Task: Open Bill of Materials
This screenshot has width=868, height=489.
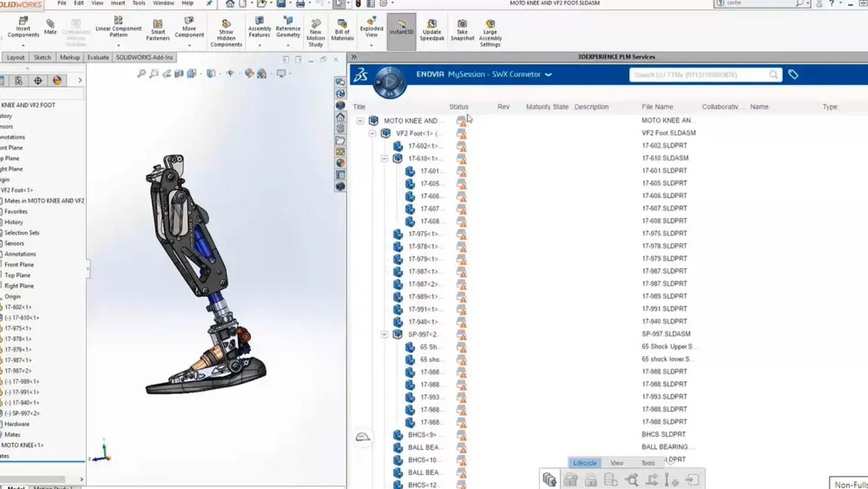Action: [x=342, y=30]
